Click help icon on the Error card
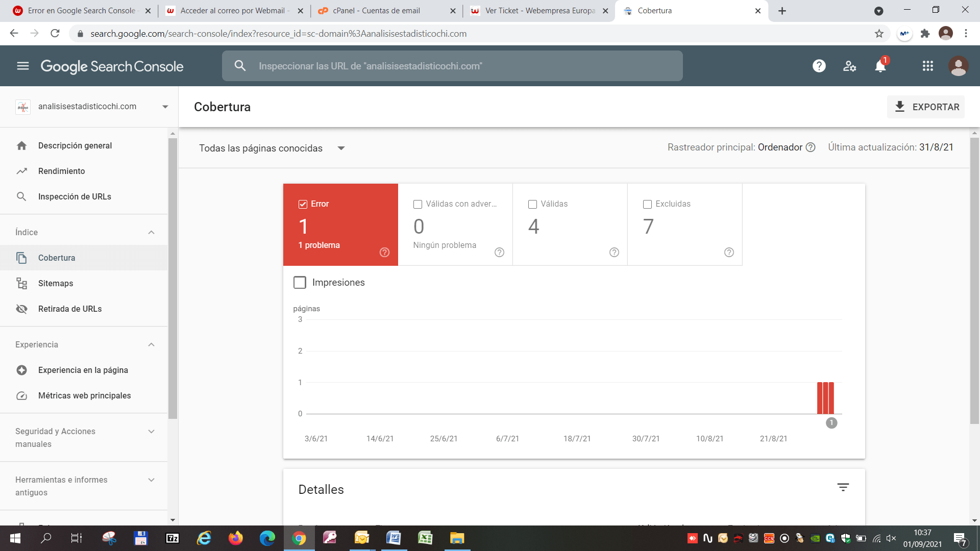This screenshot has height=551, width=980. tap(384, 252)
